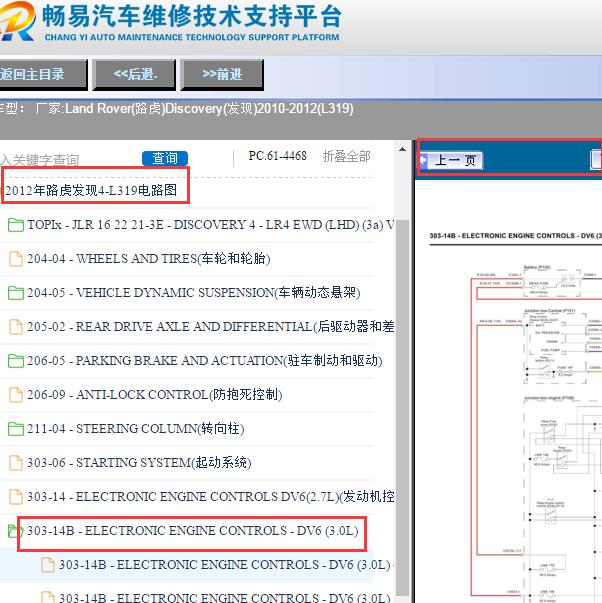
Task: Expand 206-05 Parking Brake and Actuation
Action: 205,361
